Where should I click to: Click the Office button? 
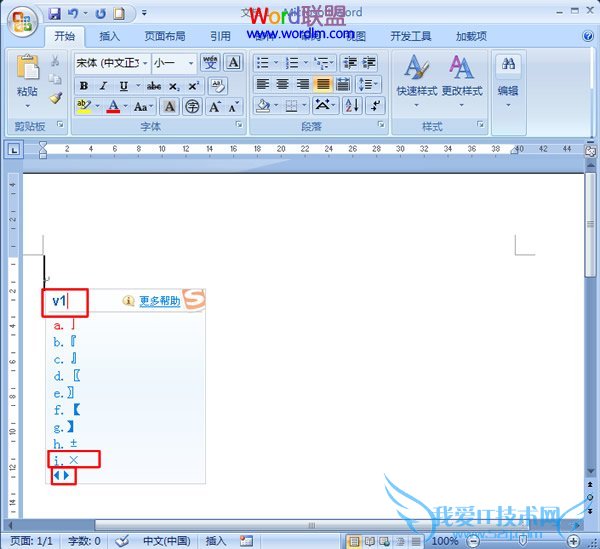point(22,22)
